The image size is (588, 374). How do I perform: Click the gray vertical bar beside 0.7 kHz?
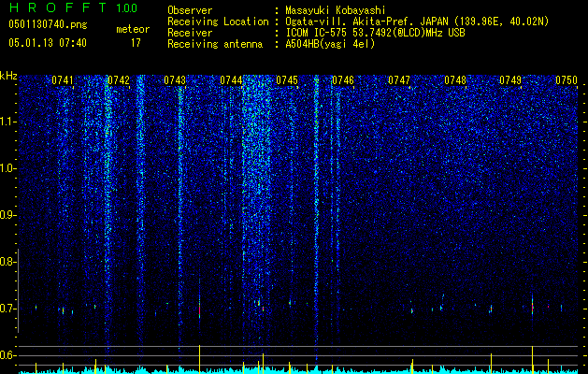[19, 291]
